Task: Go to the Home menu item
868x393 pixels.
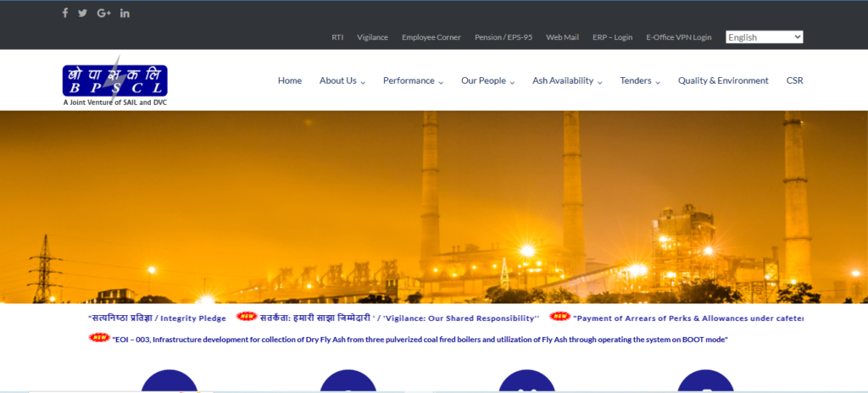Action: [290, 80]
